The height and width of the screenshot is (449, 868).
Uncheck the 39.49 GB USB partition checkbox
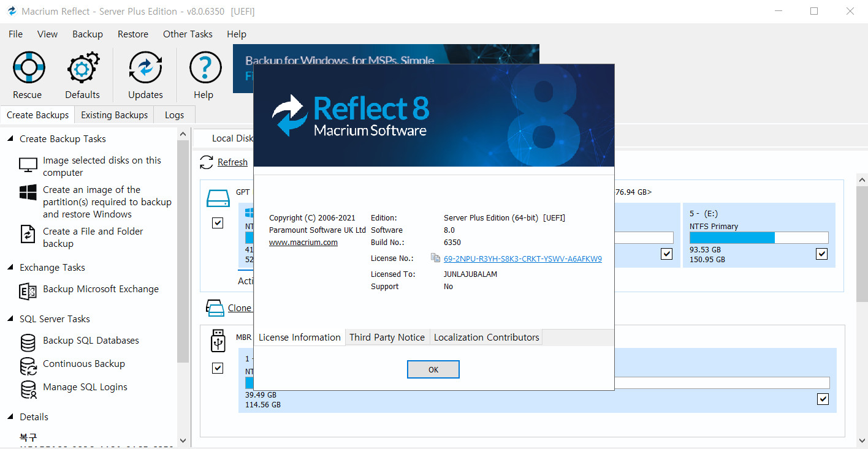[823, 399]
